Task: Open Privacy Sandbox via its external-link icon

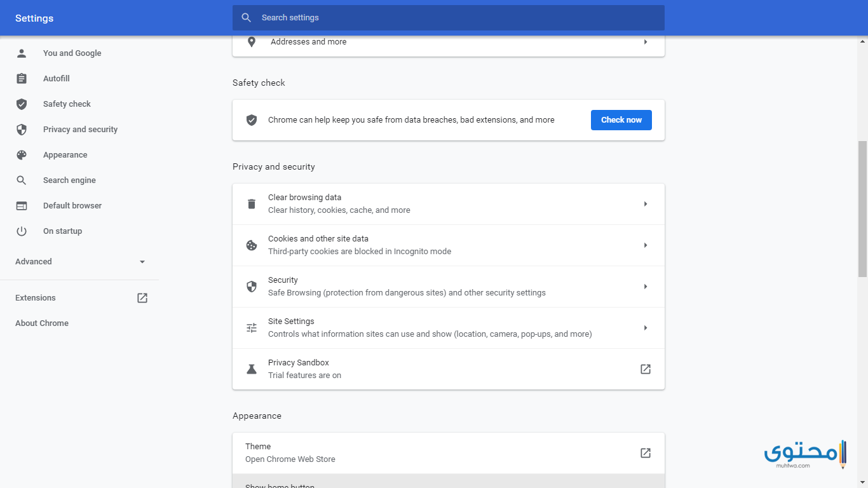Action: (646, 369)
